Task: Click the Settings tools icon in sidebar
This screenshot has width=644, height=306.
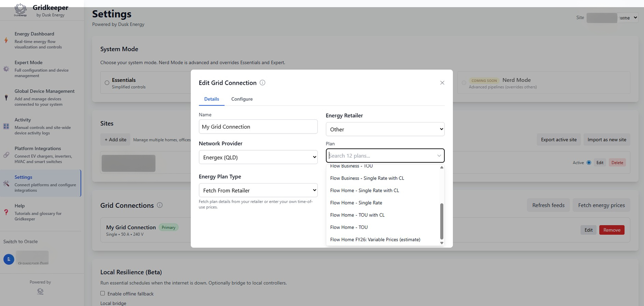Action: tap(6, 184)
